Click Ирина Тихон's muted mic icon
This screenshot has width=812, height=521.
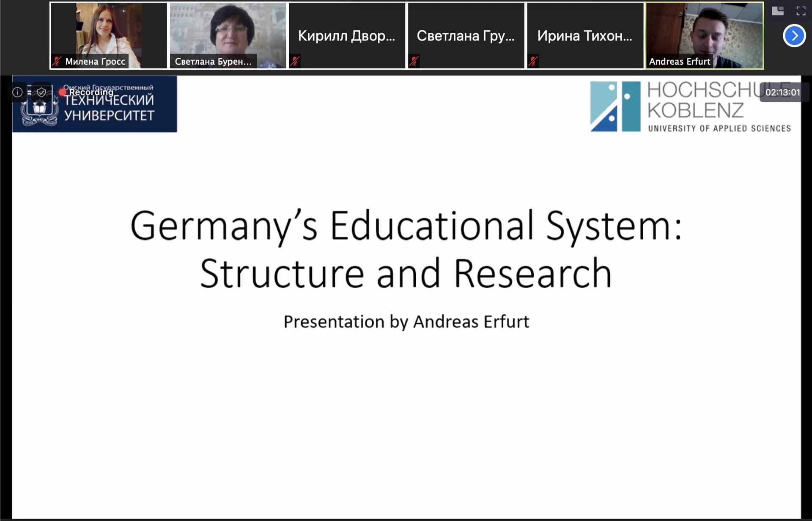click(x=533, y=61)
